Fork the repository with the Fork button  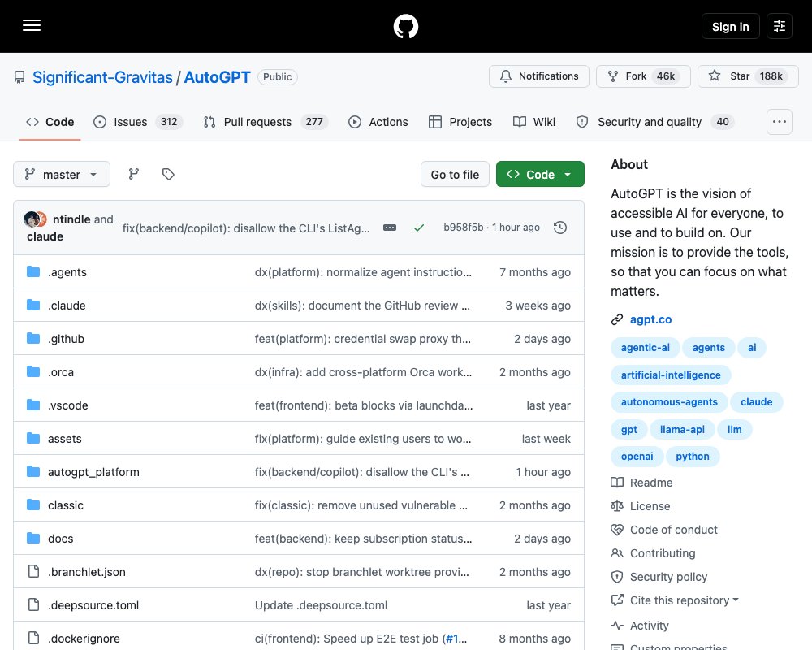pos(643,76)
